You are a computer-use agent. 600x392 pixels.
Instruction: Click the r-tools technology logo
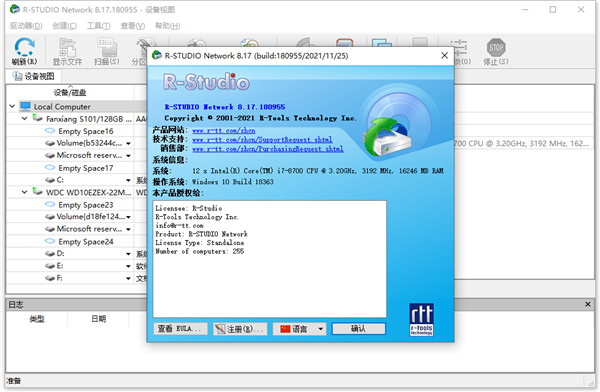click(x=421, y=320)
